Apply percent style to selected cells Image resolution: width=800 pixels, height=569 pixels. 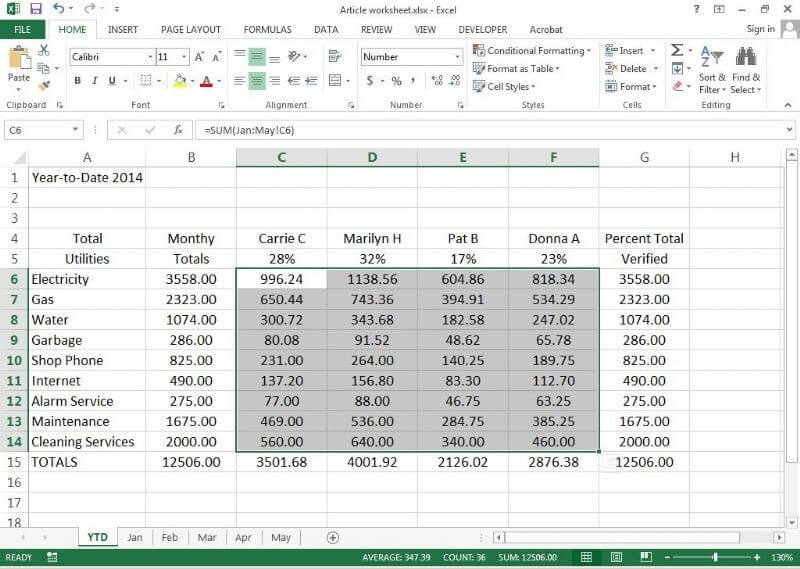(396, 81)
